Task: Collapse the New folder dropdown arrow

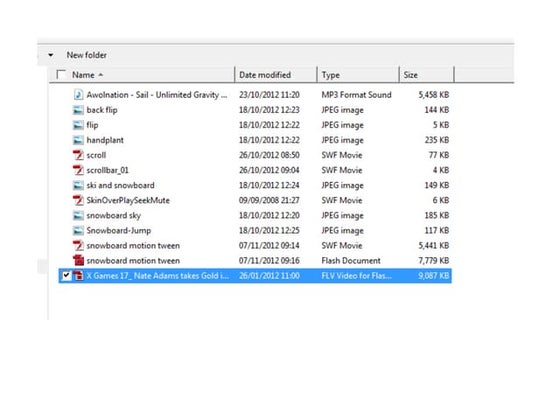Action: (x=51, y=55)
